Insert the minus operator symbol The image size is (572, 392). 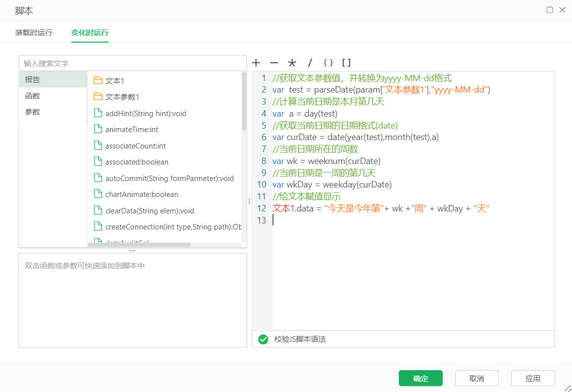[274, 63]
